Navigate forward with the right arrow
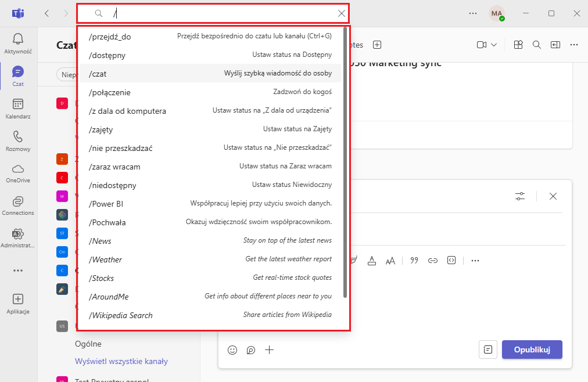Viewport: 588px width, 382px height. (66, 13)
